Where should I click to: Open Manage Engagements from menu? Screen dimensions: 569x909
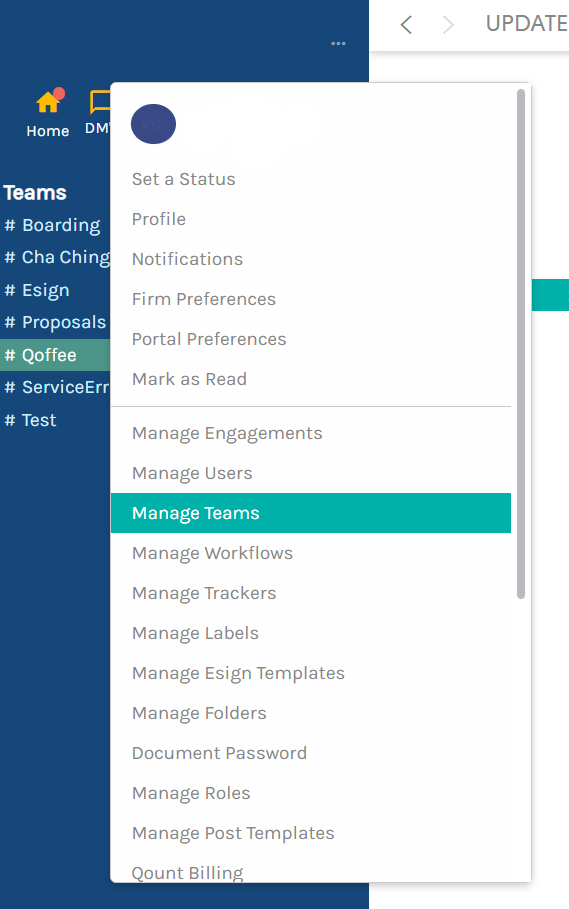(227, 433)
